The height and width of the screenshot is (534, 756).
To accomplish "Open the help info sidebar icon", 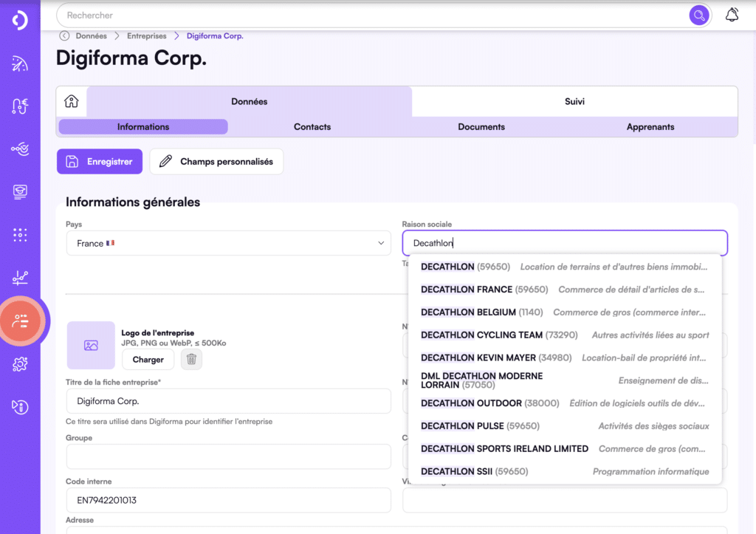I will [x=20, y=407].
